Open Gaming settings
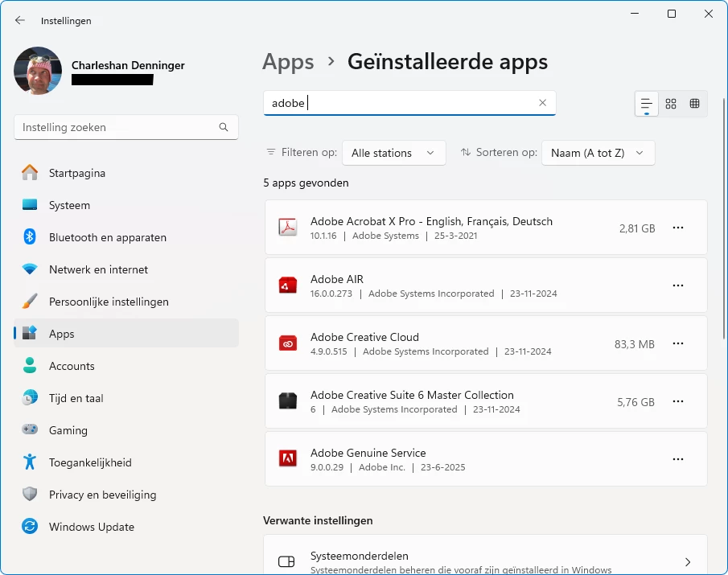728x575 pixels. pyautogui.click(x=126, y=430)
